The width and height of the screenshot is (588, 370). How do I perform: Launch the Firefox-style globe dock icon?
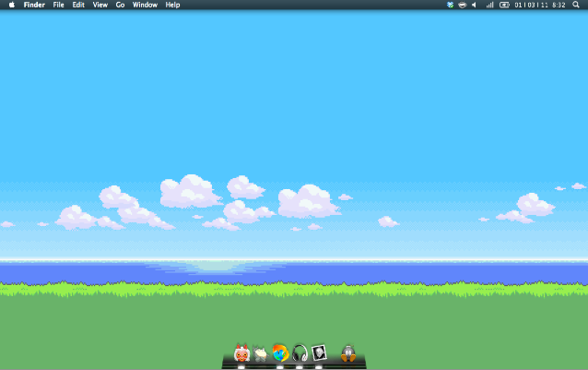(x=280, y=353)
